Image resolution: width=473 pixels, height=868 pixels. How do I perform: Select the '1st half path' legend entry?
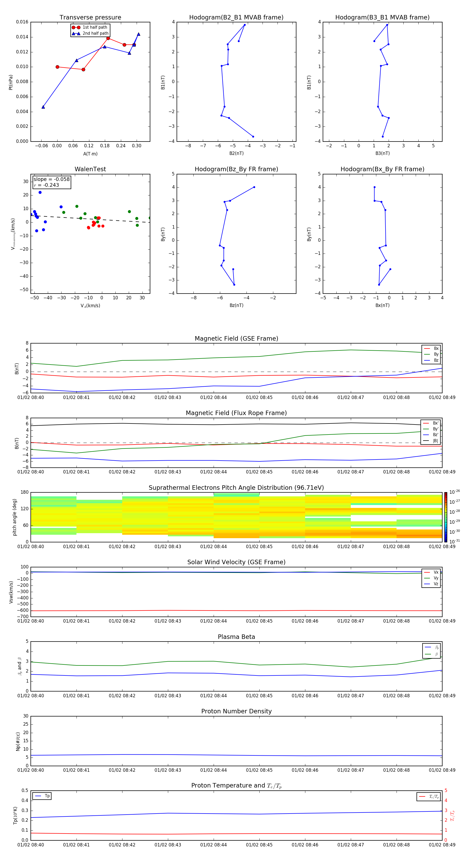coord(90,27)
